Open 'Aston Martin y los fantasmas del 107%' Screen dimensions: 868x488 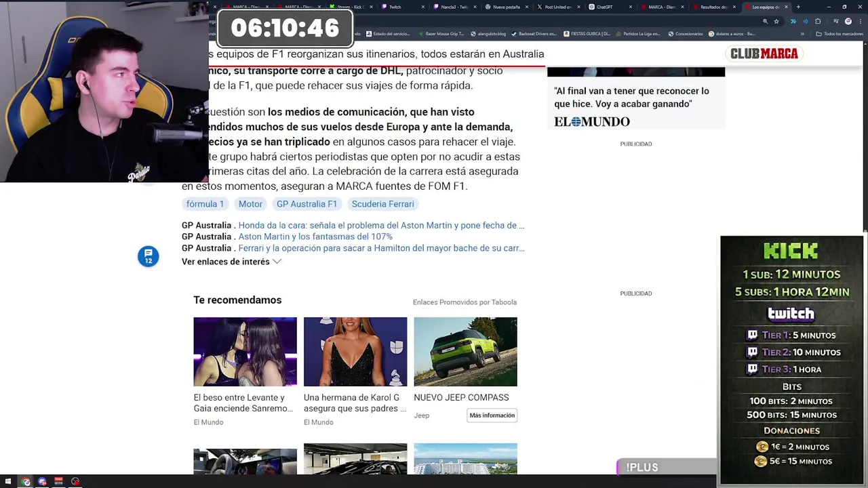(x=315, y=237)
